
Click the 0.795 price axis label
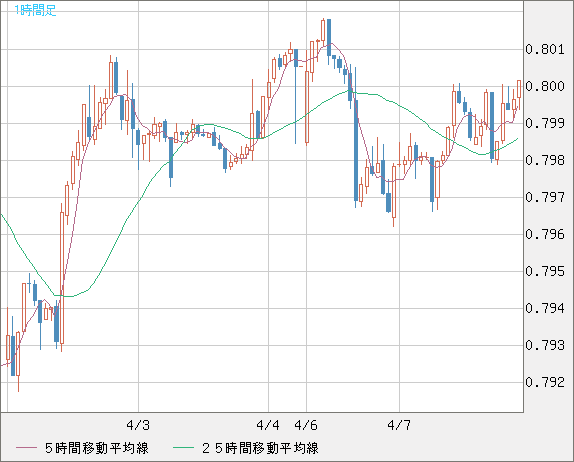click(x=545, y=271)
